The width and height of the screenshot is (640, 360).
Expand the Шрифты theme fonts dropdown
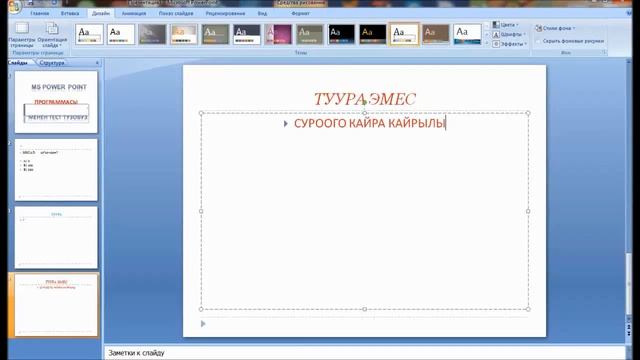pyautogui.click(x=509, y=35)
